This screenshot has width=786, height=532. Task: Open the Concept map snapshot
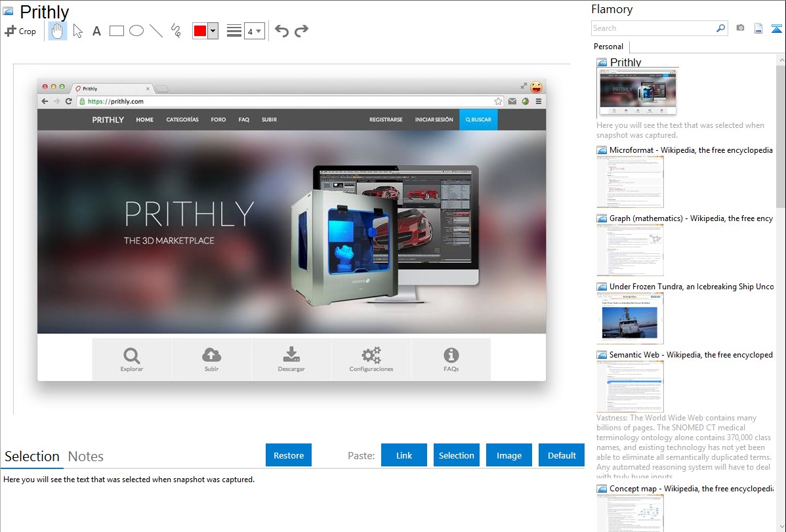(691, 488)
